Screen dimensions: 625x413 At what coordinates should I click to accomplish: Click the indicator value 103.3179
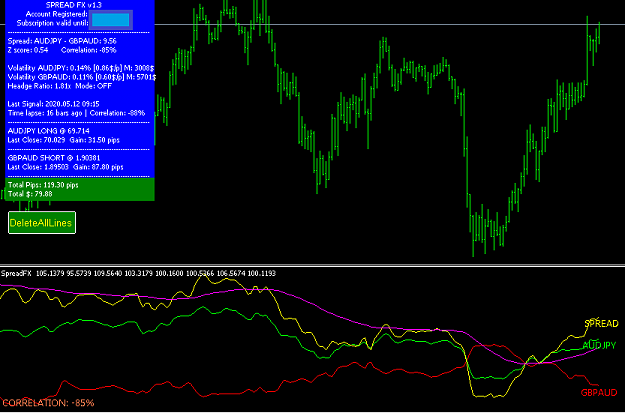click(140, 273)
